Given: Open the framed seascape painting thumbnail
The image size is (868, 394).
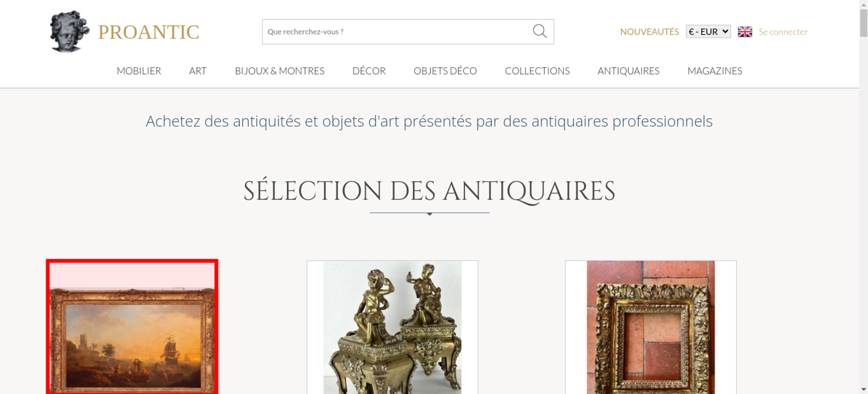Looking at the screenshot, I should (x=132, y=327).
